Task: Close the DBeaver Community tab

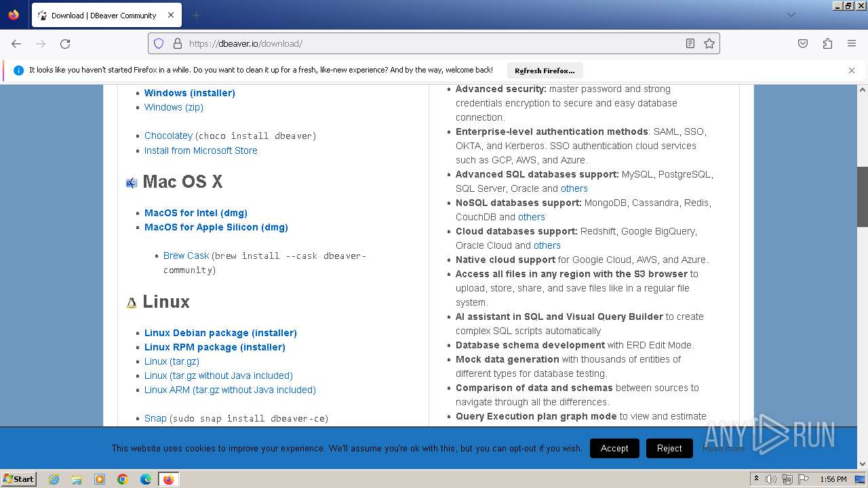Action: (171, 15)
